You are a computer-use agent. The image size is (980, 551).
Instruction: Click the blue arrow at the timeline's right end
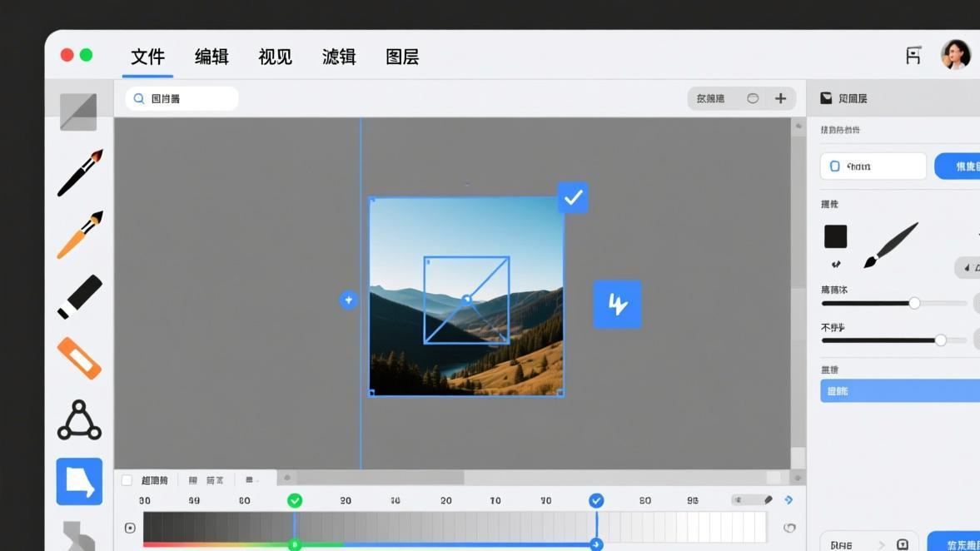(788, 499)
